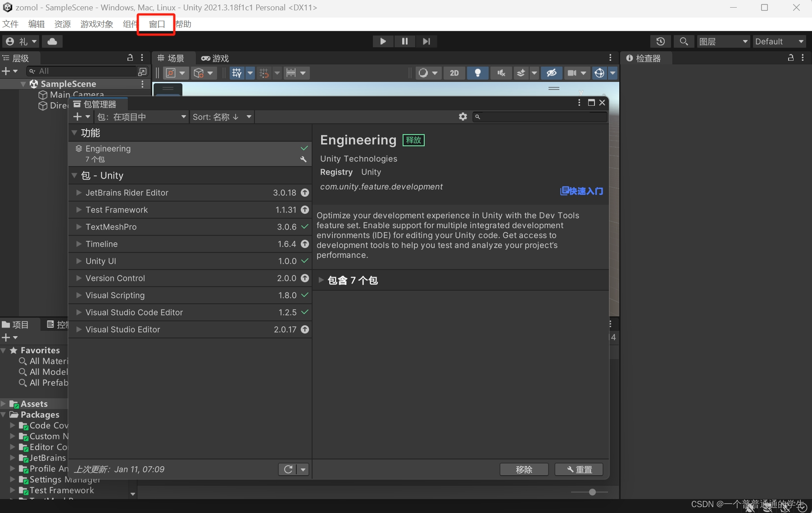Open the 图层 layers dropdown
812x513 pixels.
[x=723, y=41]
